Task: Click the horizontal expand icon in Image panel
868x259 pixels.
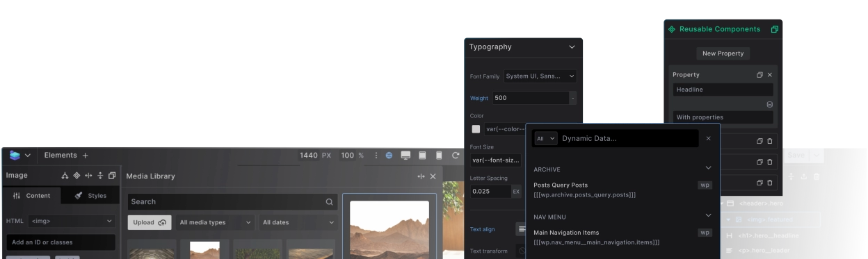Action: point(88,176)
